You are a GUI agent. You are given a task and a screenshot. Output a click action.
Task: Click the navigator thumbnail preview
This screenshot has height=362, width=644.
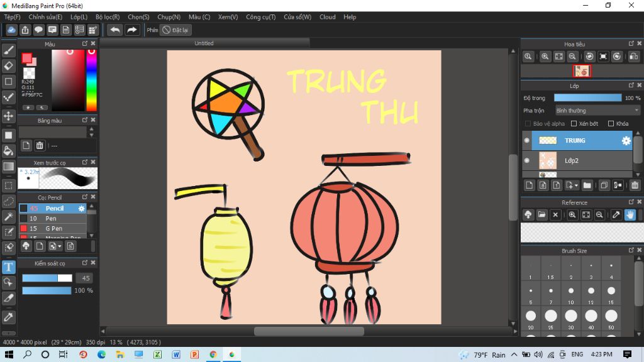[582, 71]
